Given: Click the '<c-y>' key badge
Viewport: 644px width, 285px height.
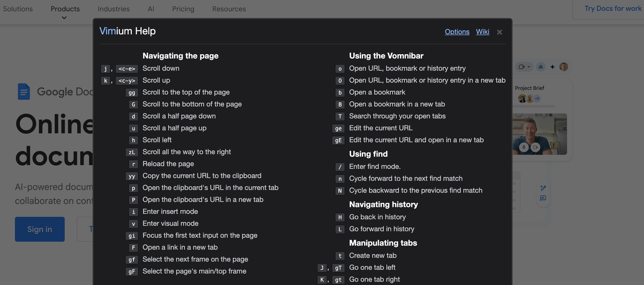Looking at the screenshot, I should point(127,81).
